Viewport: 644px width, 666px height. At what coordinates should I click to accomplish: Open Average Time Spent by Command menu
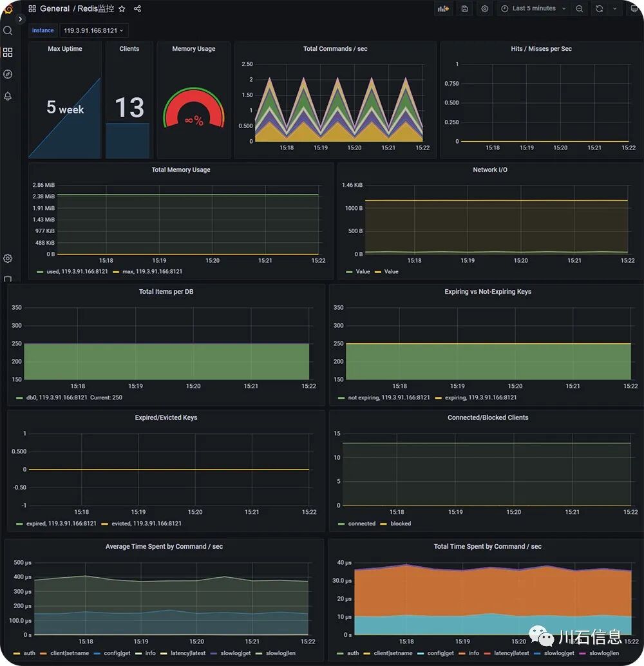[164, 547]
